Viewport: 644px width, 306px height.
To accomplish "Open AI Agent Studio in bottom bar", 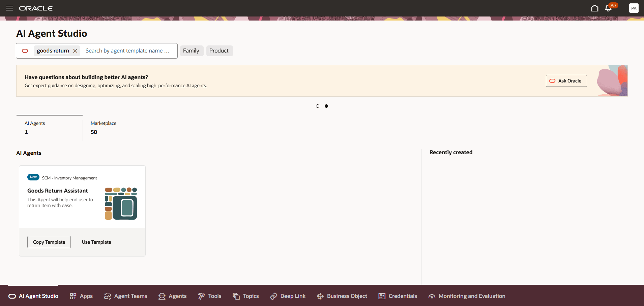I will tap(33, 296).
